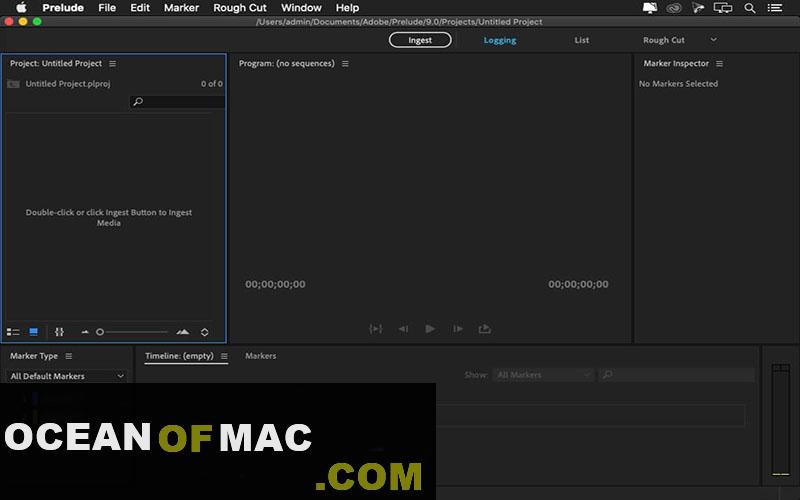
Task: Select Untitled Project.plproj entry
Action: click(68, 84)
